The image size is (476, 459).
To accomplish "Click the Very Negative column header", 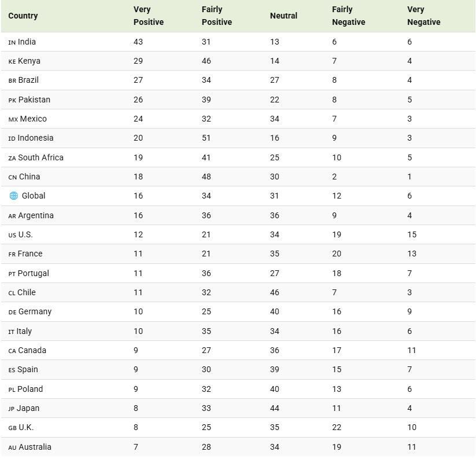I will (x=423, y=16).
